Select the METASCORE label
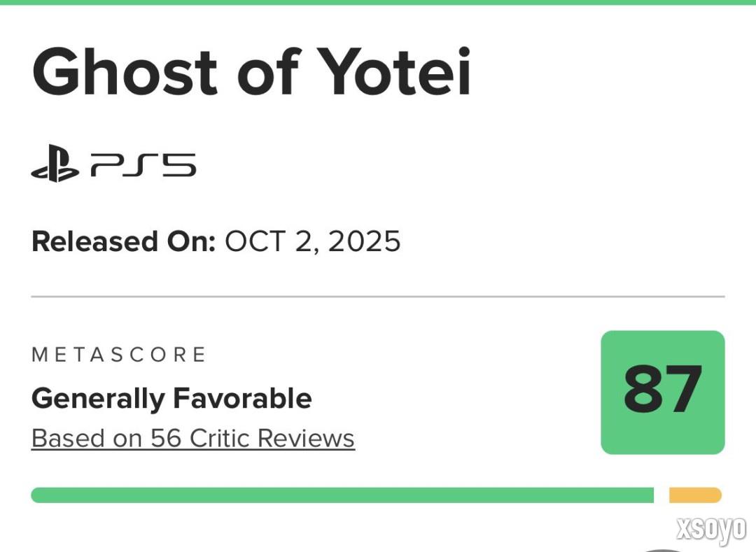756x552 pixels. [119, 355]
